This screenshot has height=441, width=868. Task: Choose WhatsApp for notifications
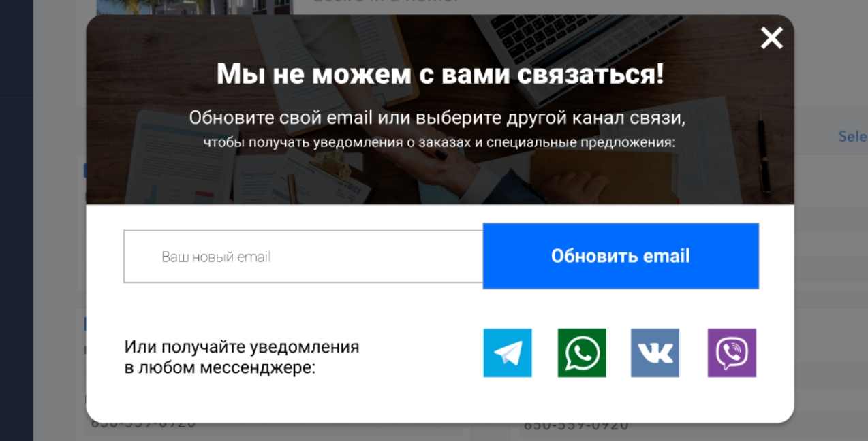(x=582, y=353)
